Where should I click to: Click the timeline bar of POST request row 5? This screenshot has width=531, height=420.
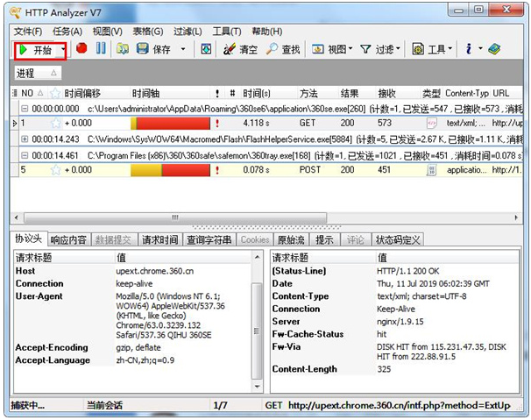click(170, 170)
